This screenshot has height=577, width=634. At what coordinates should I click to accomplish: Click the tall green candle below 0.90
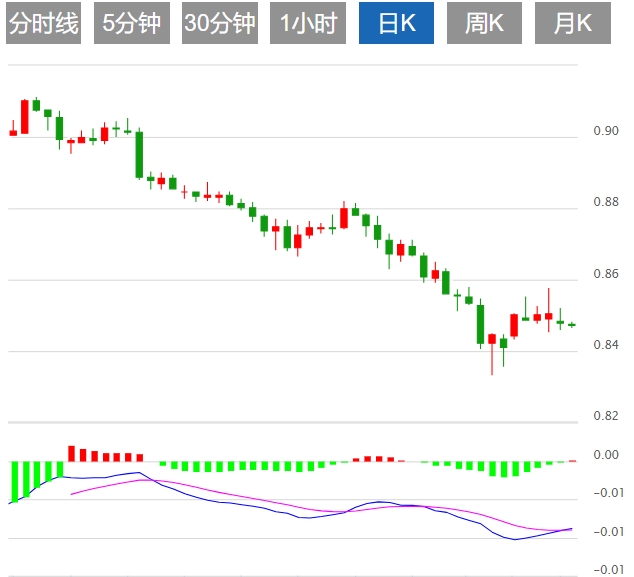(140, 154)
